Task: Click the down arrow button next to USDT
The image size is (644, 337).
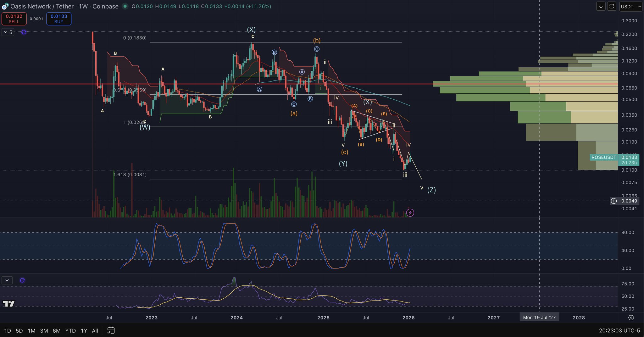Action: [601, 6]
